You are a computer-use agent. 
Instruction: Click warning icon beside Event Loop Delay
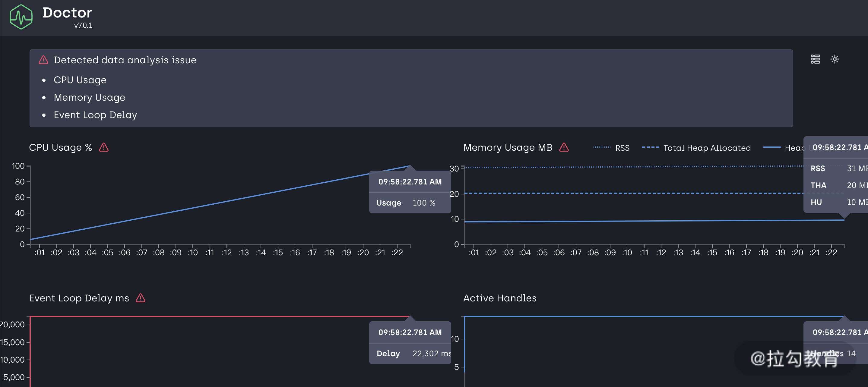click(x=141, y=298)
